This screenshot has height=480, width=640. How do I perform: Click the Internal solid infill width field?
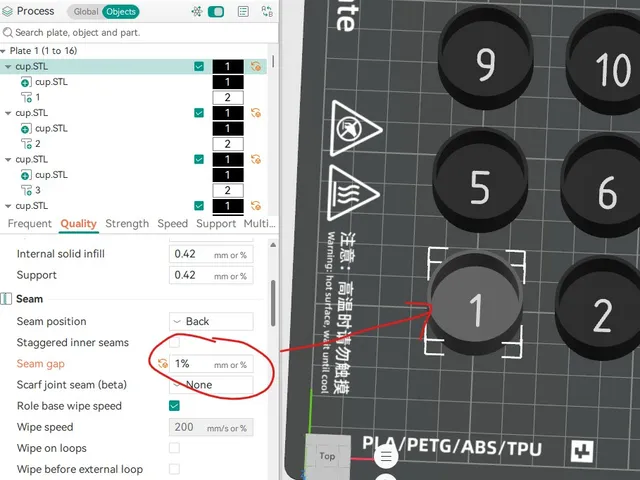211,254
